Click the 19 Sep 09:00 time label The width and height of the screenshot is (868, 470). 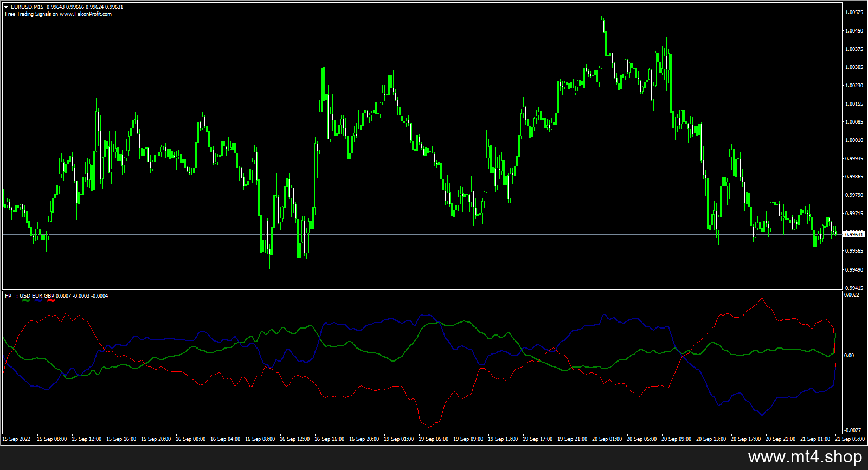468,439
